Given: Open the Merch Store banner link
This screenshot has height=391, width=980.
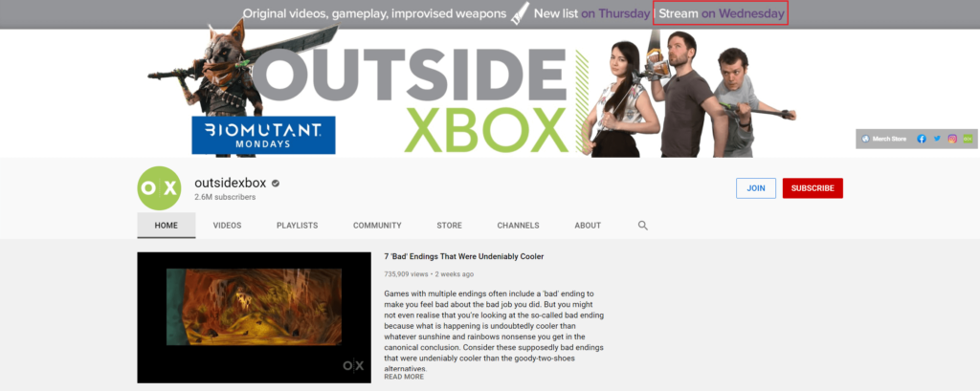Looking at the screenshot, I should point(883,139).
